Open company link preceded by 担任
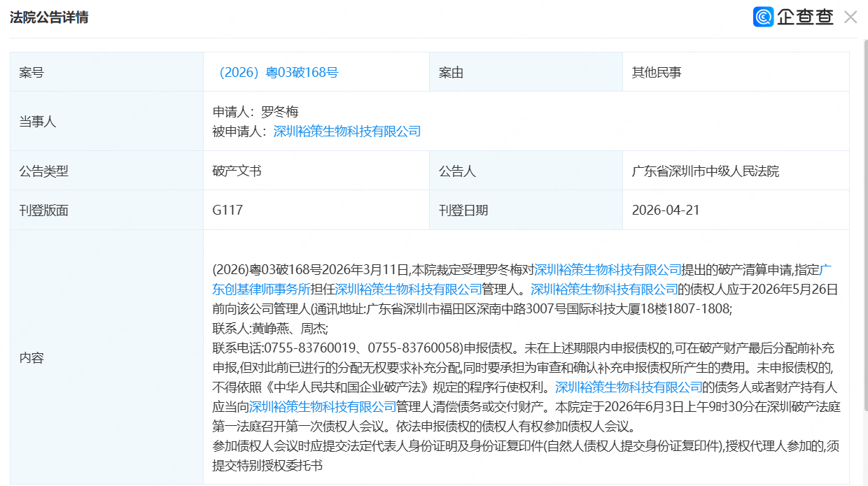 point(409,289)
